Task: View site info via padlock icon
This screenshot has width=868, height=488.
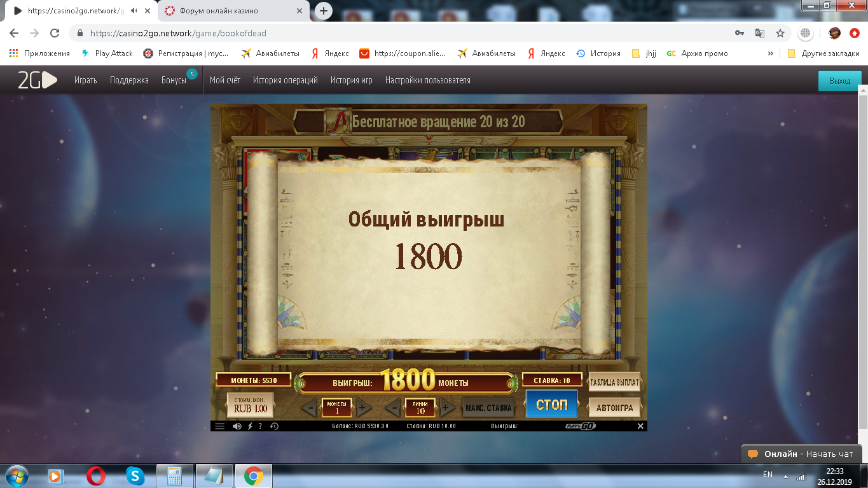Action: (x=80, y=33)
